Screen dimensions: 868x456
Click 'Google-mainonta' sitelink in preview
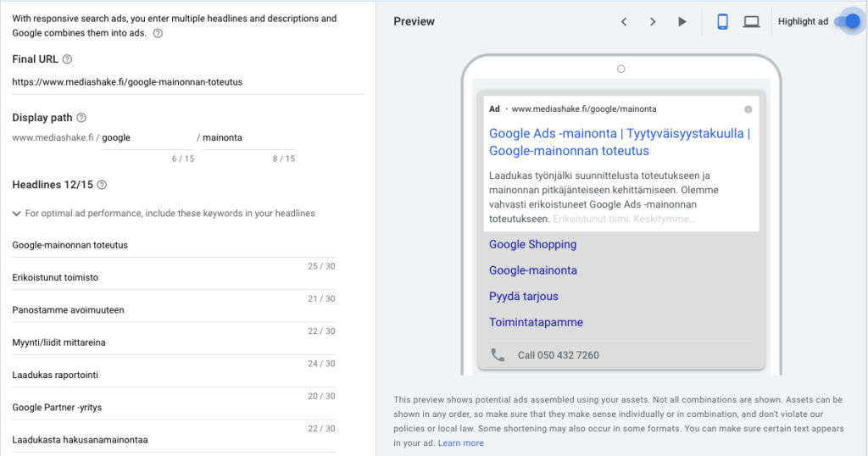532,270
